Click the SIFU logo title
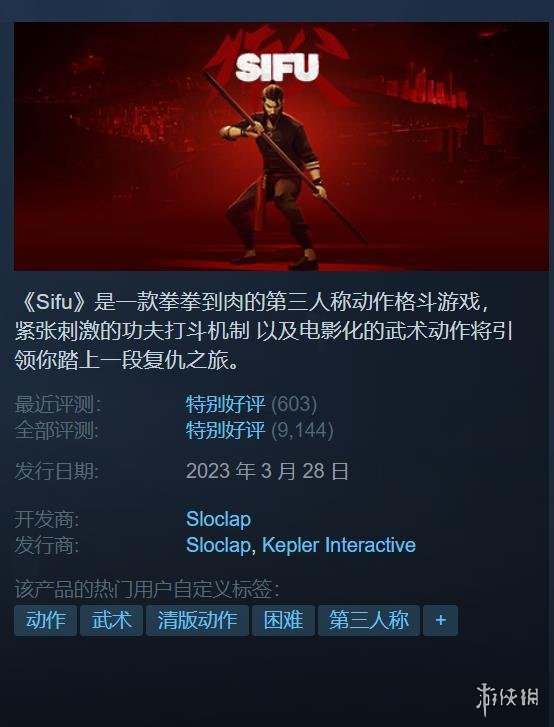Image resolution: width=554 pixels, height=727 pixels. pos(277,68)
